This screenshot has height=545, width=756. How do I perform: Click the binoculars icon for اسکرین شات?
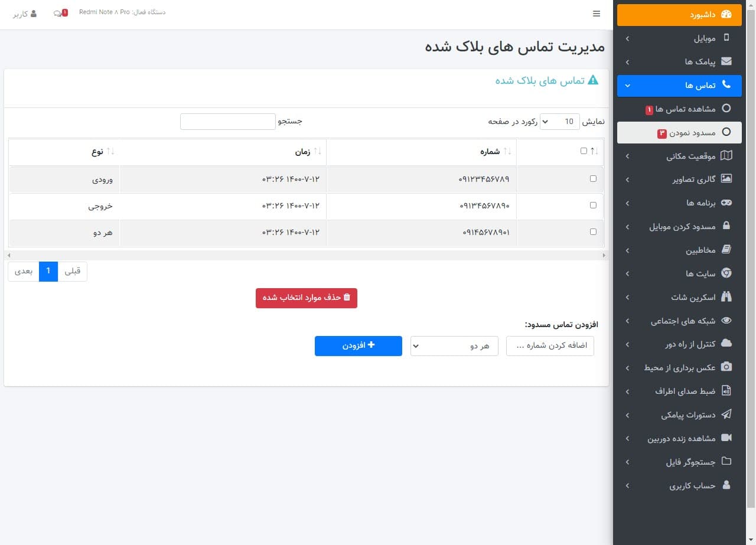tap(726, 297)
